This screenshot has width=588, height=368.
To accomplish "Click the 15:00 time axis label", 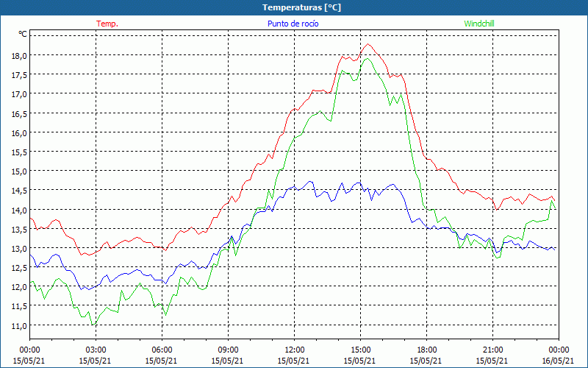I will pos(360,350).
